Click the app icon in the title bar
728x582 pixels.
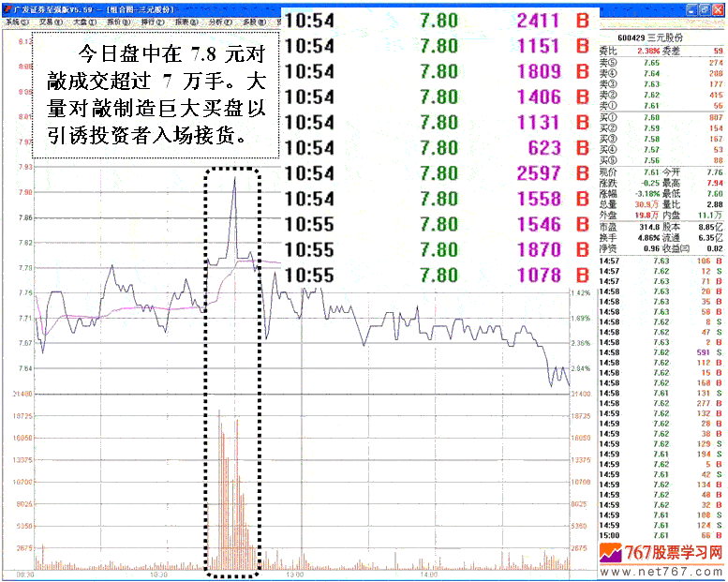5,7
